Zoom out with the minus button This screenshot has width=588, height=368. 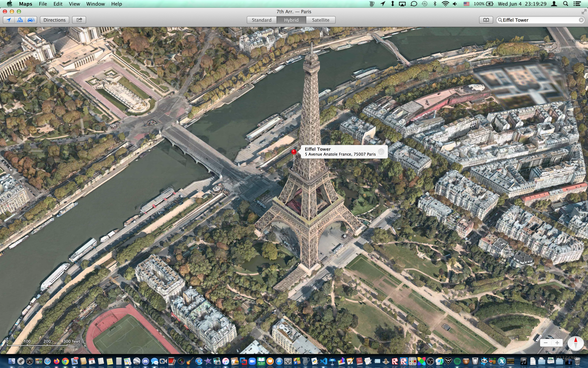(546, 343)
